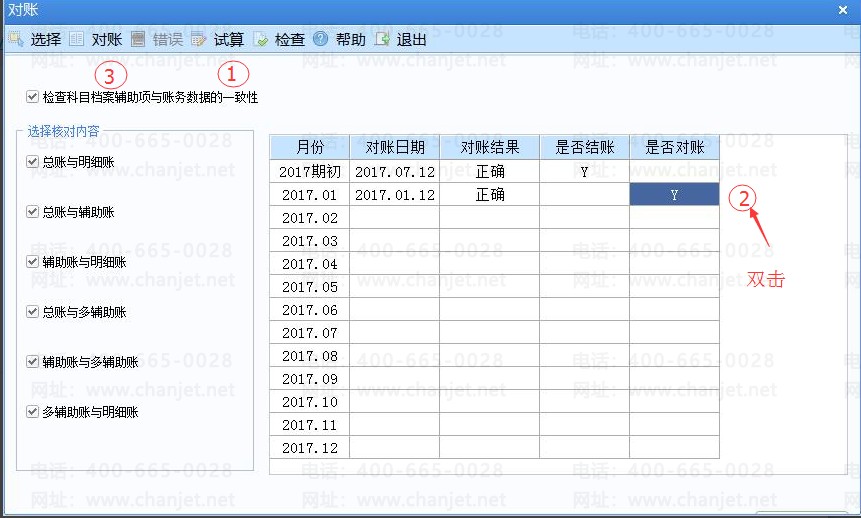Open the 帮助 toolbar label
Screen dimensions: 861x518
click(x=350, y=40)
